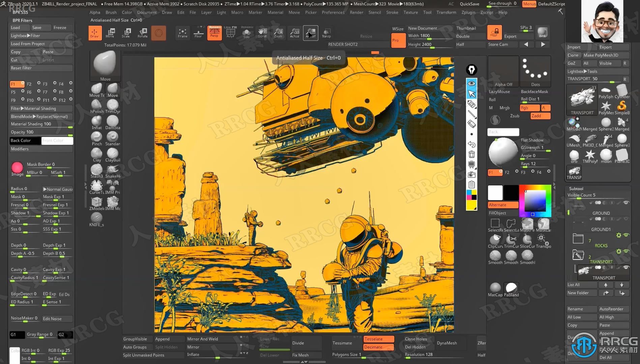Viewport: 640px width, 364px height.
Task: Click the Solo mode icon
Action: click(247, 33)
